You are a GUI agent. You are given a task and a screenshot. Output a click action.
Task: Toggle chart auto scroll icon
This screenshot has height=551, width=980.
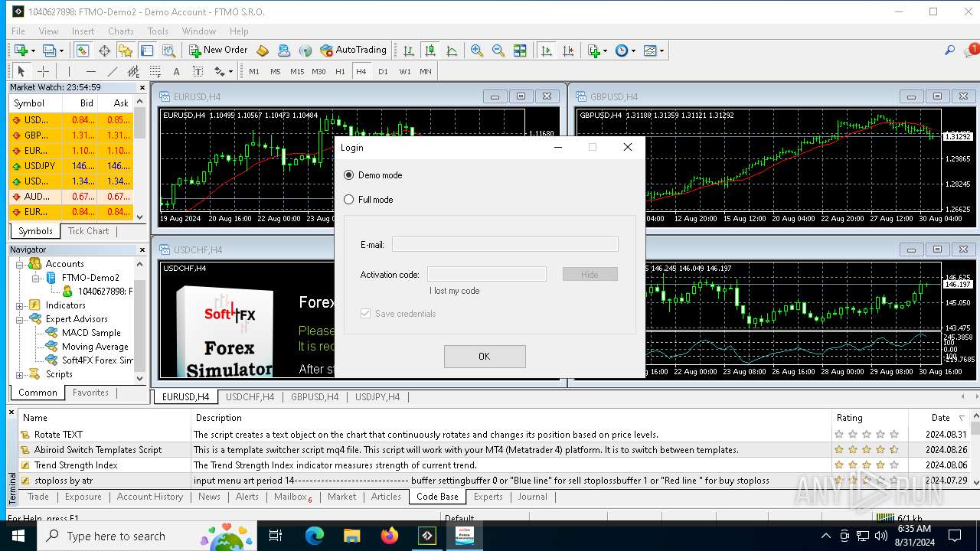546,51
